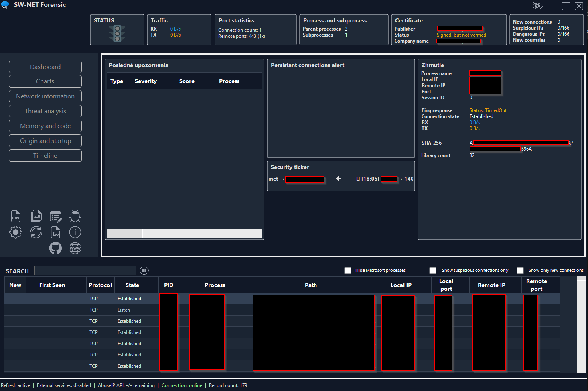Select Origin and startup
The height and width of the screenshot is (391, 588).
[45, 141]
